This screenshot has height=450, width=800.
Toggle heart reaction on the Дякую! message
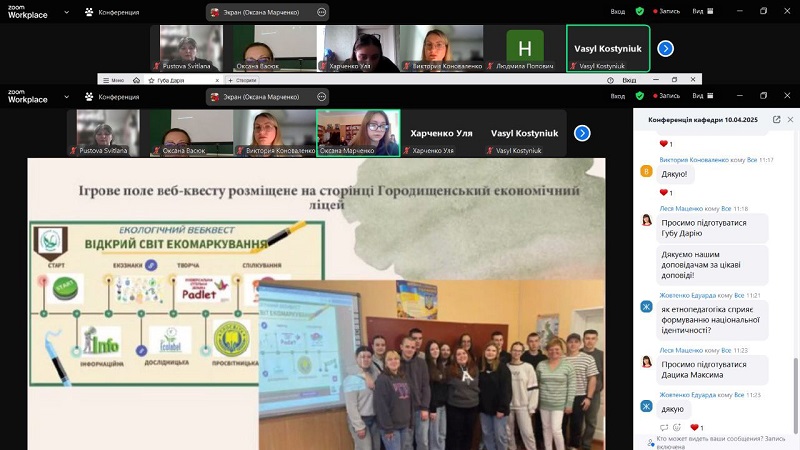(666, 192)
